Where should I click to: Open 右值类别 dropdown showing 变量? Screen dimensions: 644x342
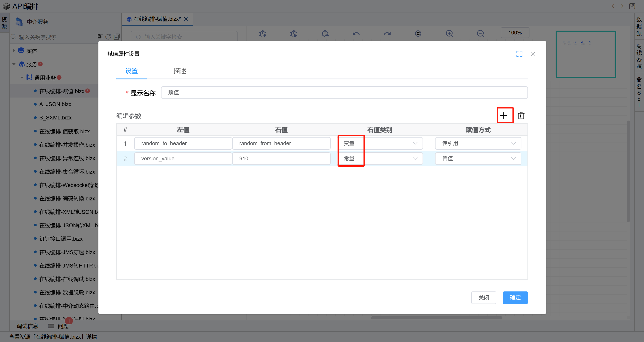pos(380,143)
